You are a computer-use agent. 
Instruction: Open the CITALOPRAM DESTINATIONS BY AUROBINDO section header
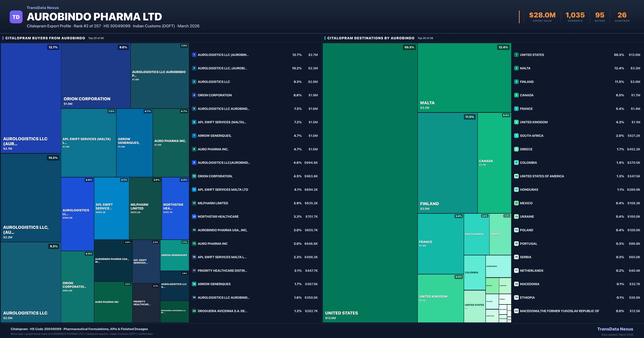click(x=371, y=38)
